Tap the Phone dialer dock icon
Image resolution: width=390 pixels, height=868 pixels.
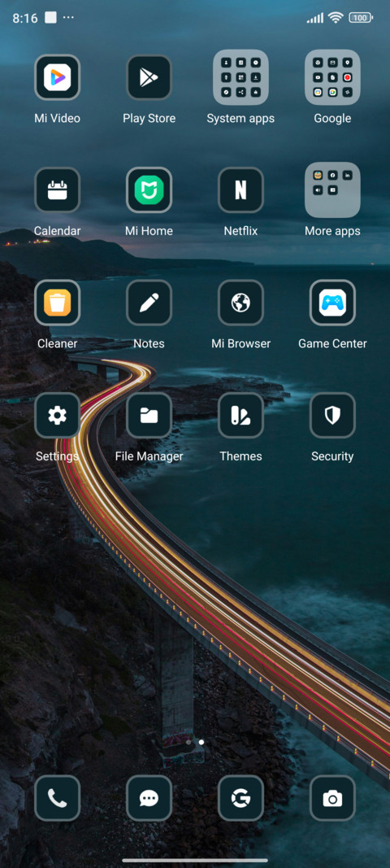[58, 798]
